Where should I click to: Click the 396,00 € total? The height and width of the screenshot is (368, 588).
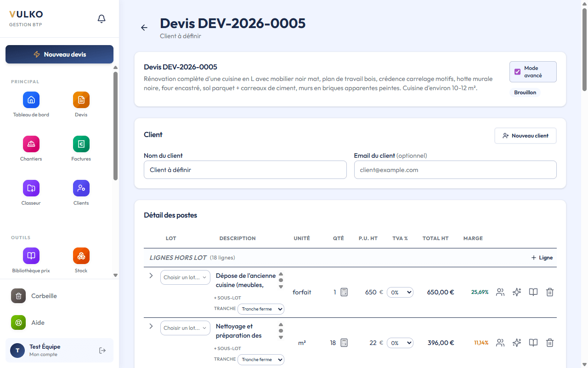(x=441, y=343)
